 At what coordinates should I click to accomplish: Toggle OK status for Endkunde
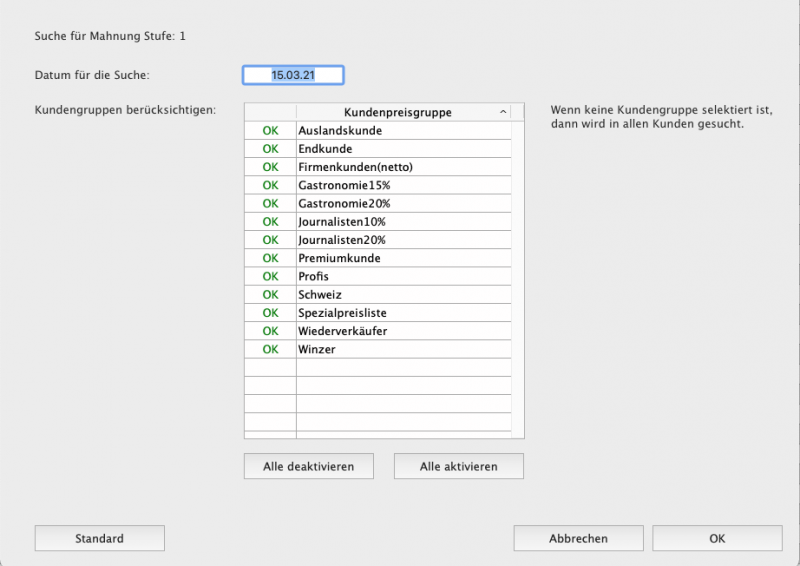coord(270,149)
